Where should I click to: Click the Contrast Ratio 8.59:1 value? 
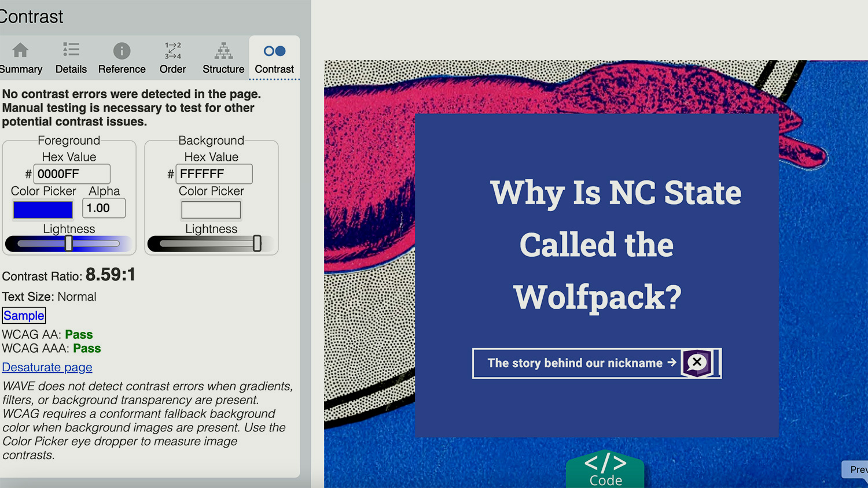111,275
